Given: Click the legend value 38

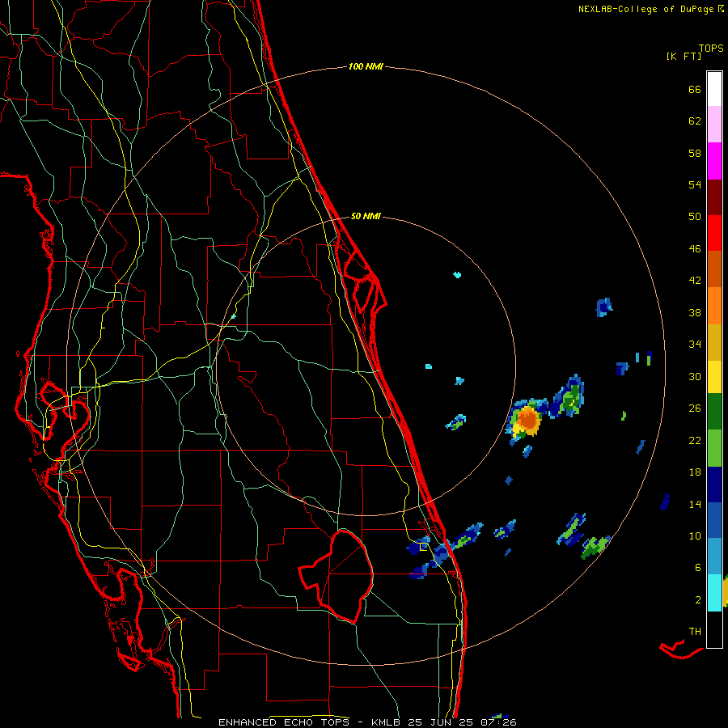Looking at the screenshot, I should (x=695, y=312).
